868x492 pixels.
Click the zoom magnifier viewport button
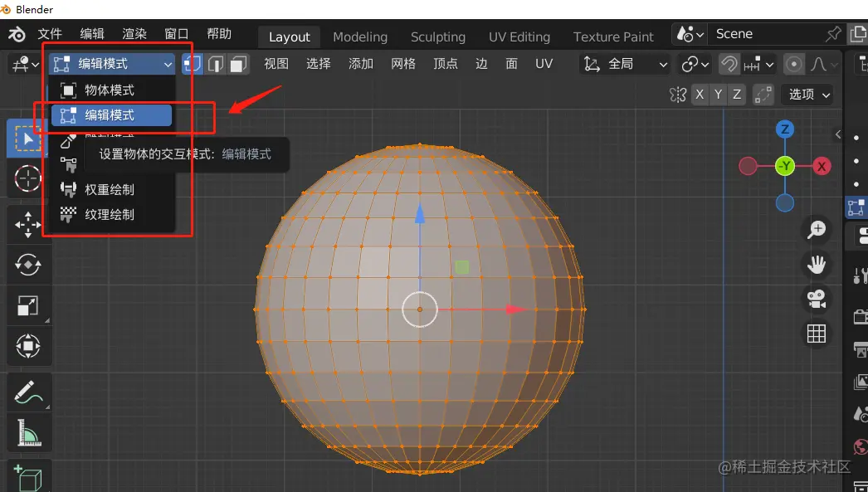(816, 229)
